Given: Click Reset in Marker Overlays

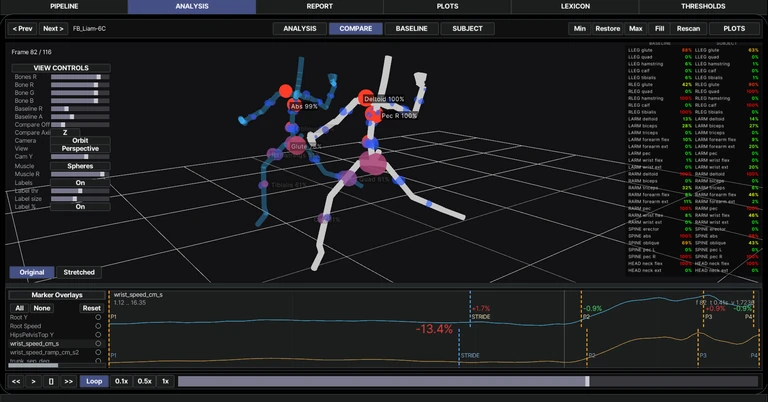Looking at the screenshot, I should click(x=92, y=308).
